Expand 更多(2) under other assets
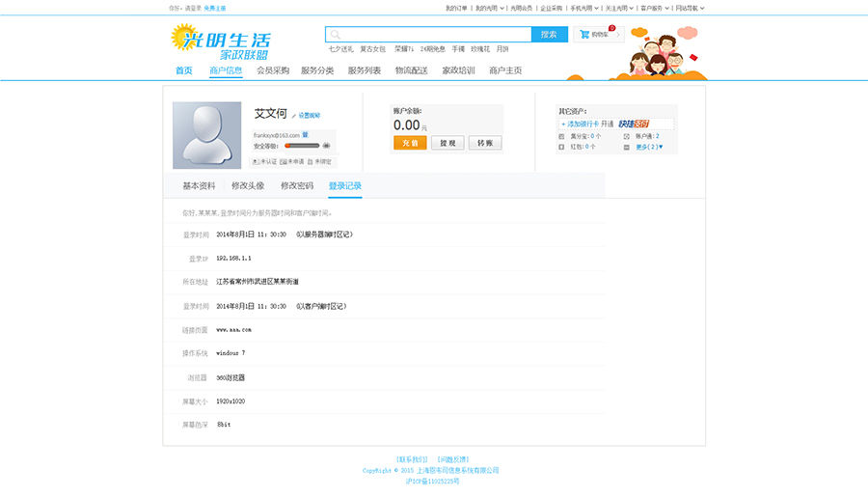Screen dimensions: 868x497 [x=649, y=147]
